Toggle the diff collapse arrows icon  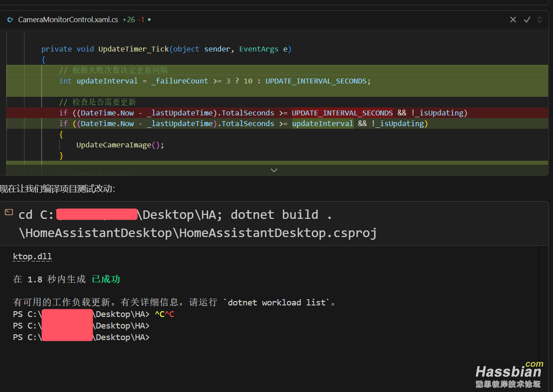tap(540, 20)
